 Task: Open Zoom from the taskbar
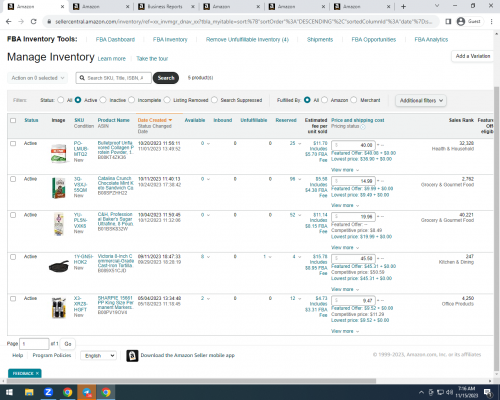pos(48,392)
